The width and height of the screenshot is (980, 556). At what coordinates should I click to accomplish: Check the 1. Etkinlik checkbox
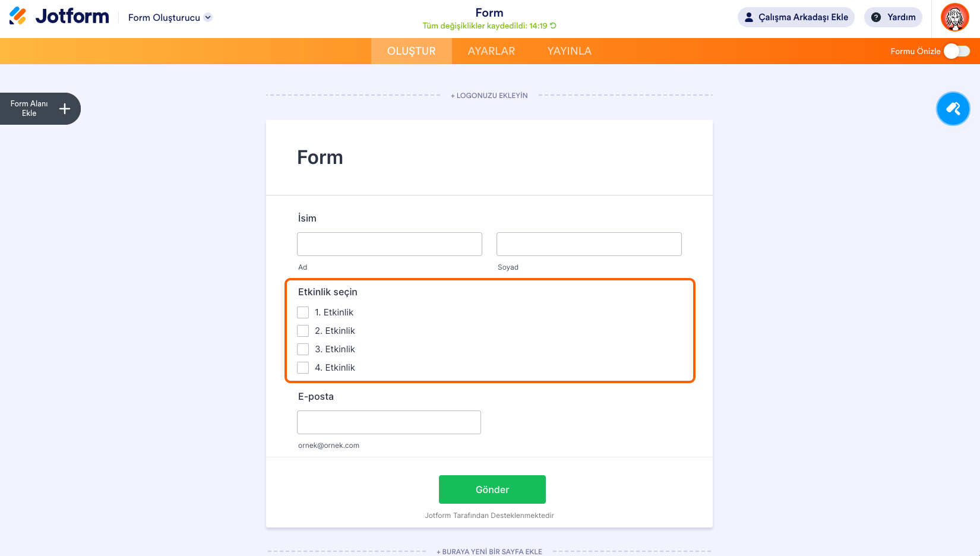pos(303,312)
